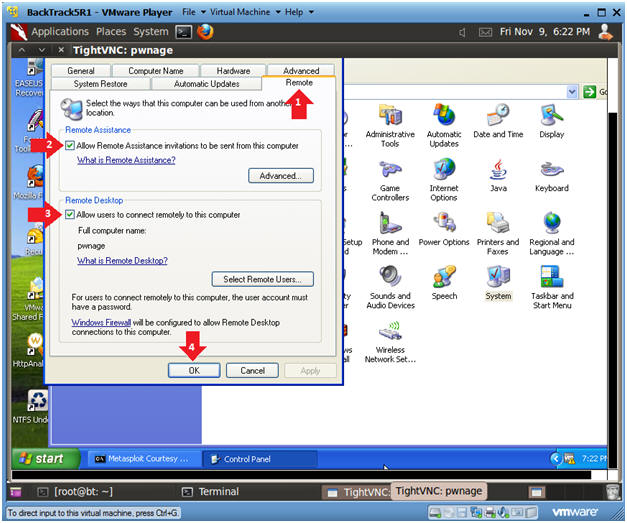
Task: Click Cancel in System Properties
Action: tap(252, 370)
